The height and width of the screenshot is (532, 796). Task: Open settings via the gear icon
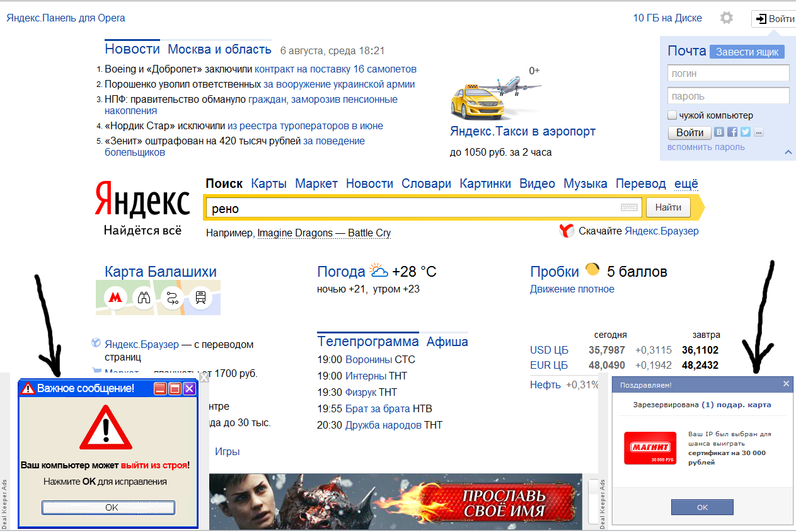727,18
